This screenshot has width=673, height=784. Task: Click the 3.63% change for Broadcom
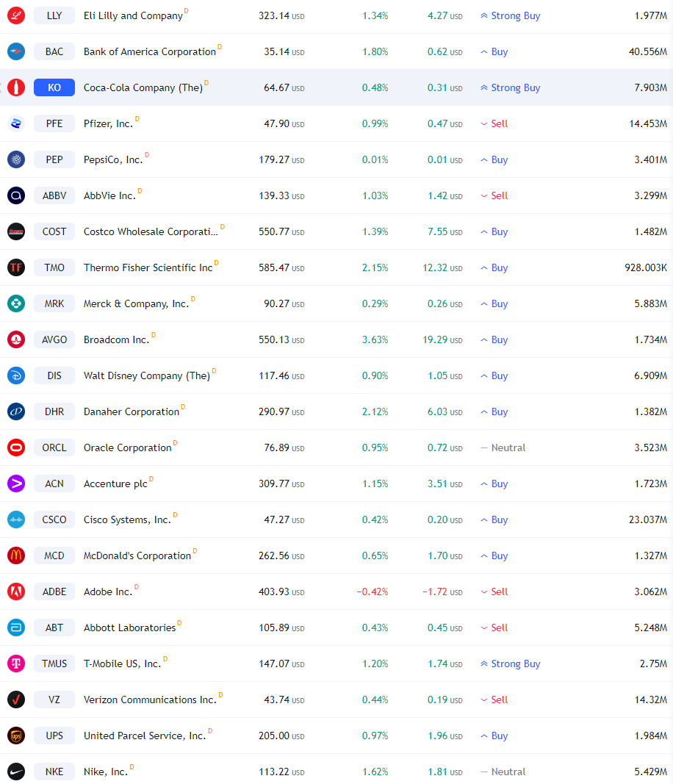[x=375, y=340]
